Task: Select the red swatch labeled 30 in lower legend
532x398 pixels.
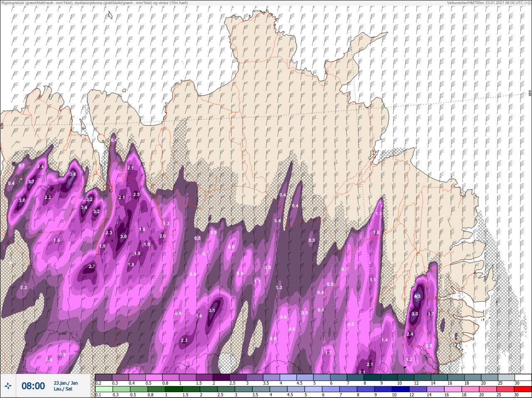Action: coord(522,389)
